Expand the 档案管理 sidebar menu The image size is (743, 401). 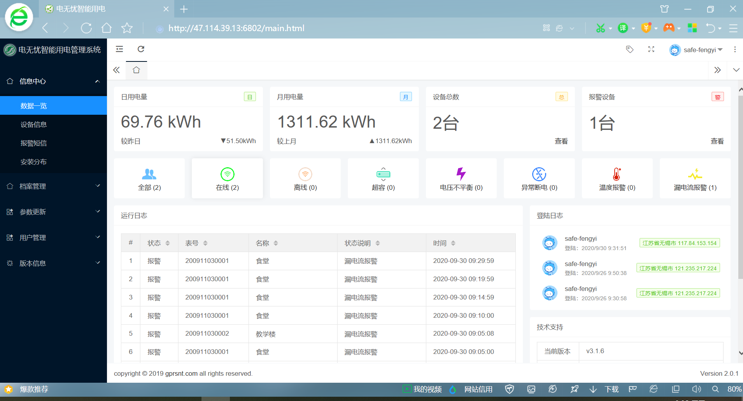pos(53,186)
